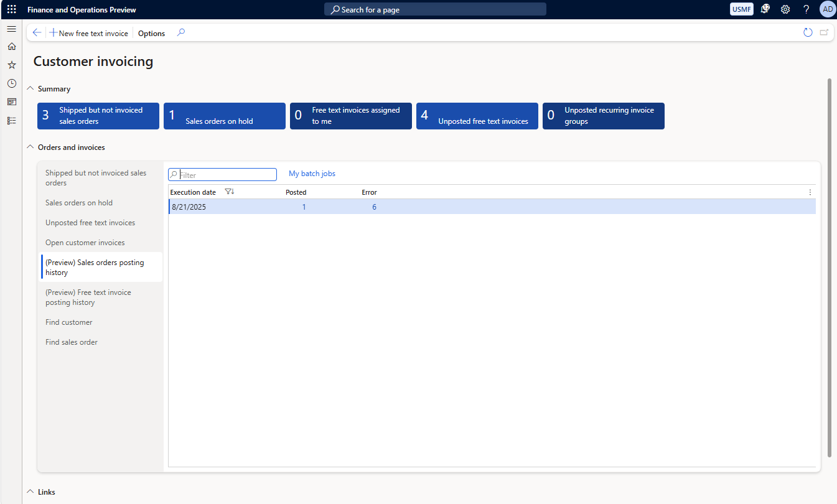837x504 pixels.
Task: Click search magnifier in action pane
Action: tap(181, 33)
